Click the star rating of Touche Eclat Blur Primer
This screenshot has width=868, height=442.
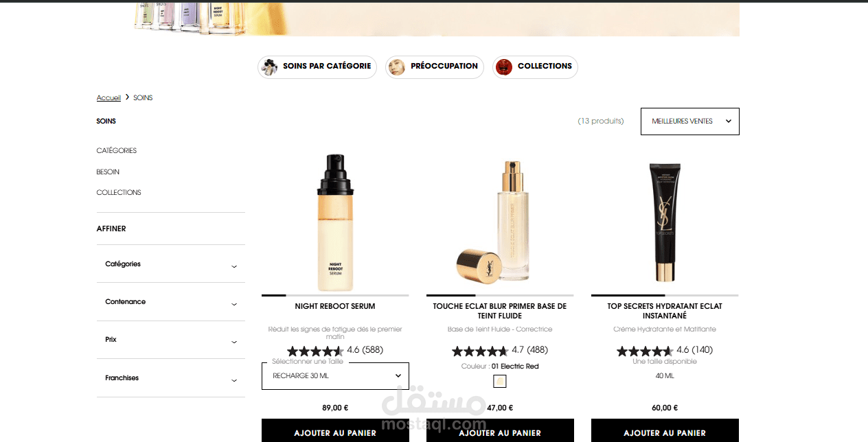point(480,351)
